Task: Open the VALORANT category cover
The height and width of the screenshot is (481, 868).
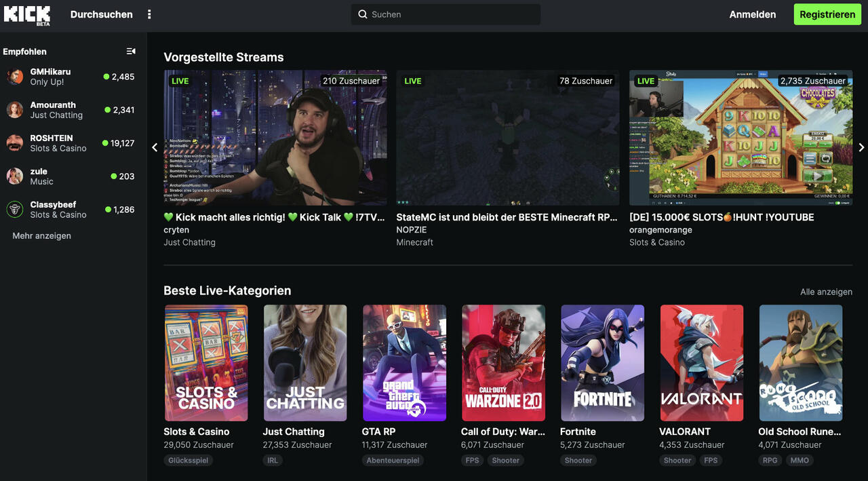Action: point(701,363)
